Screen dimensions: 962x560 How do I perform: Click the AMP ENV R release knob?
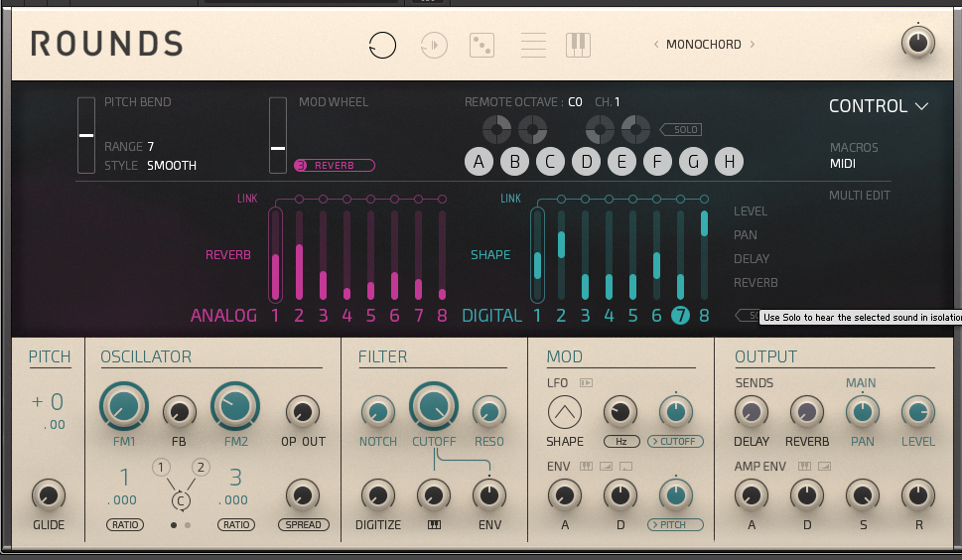(x=918, y=495)
